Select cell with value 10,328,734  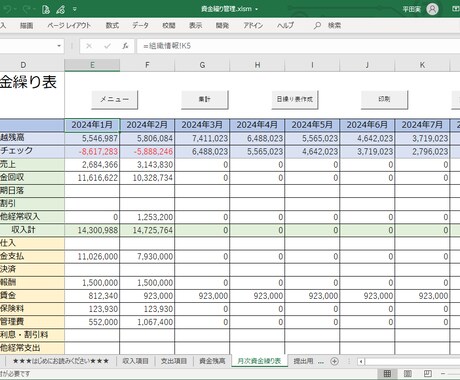147,178
